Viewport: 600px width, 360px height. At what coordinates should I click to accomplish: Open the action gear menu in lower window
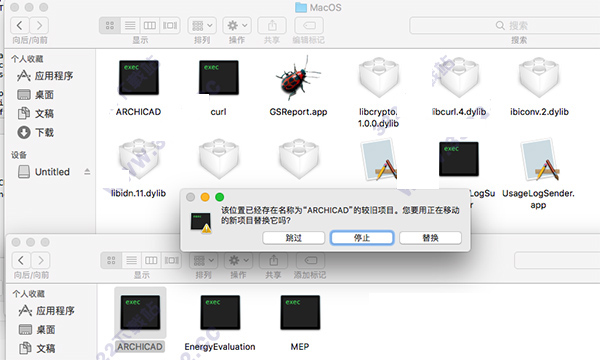[238, 261]
